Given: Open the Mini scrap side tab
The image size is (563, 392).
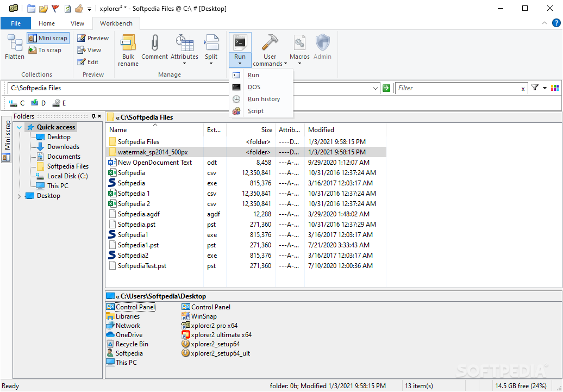Looking at the screenshot, I should pyautogui.click(x=7, y=139).
